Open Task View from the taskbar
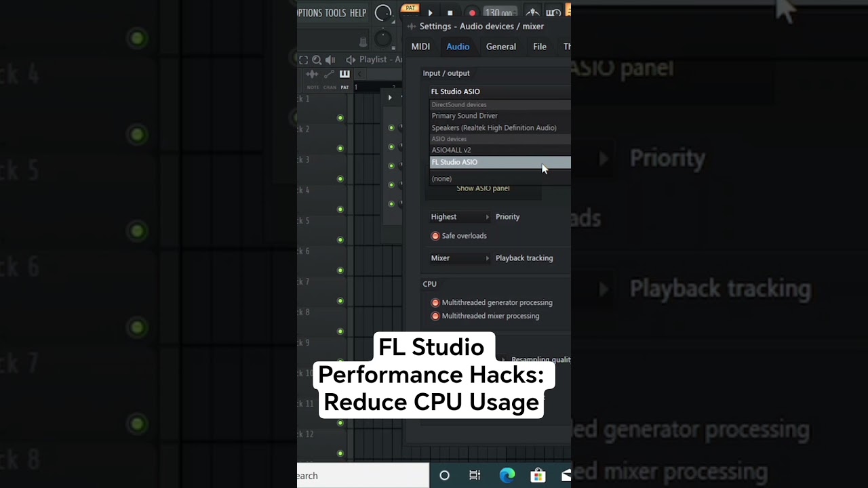868x488 pixels. tap(475, 476)
